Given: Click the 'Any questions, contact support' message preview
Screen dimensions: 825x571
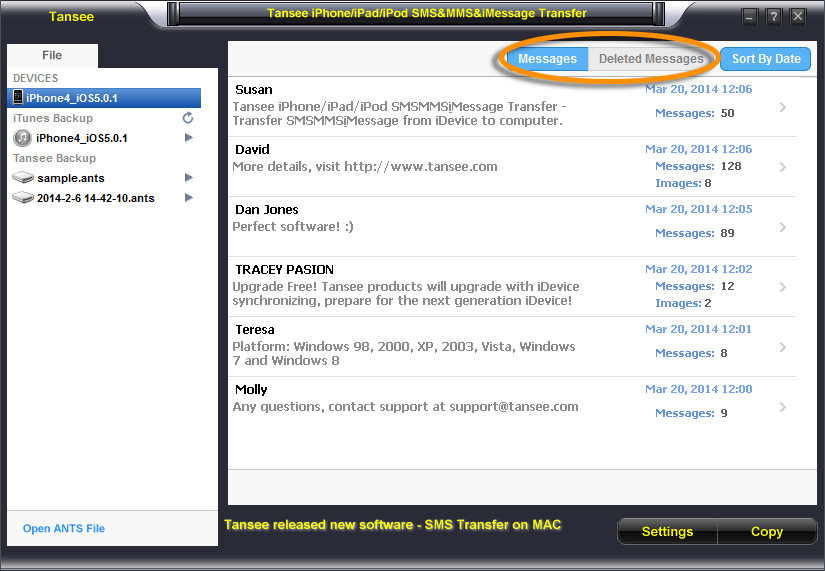Looking at the screenshot, I should (405, 406).
